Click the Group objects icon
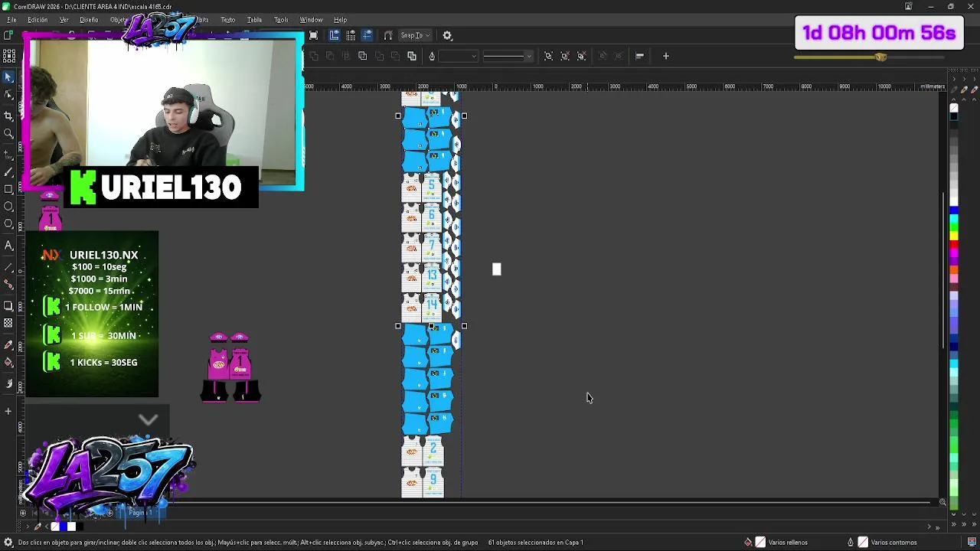 click(548, 56)
